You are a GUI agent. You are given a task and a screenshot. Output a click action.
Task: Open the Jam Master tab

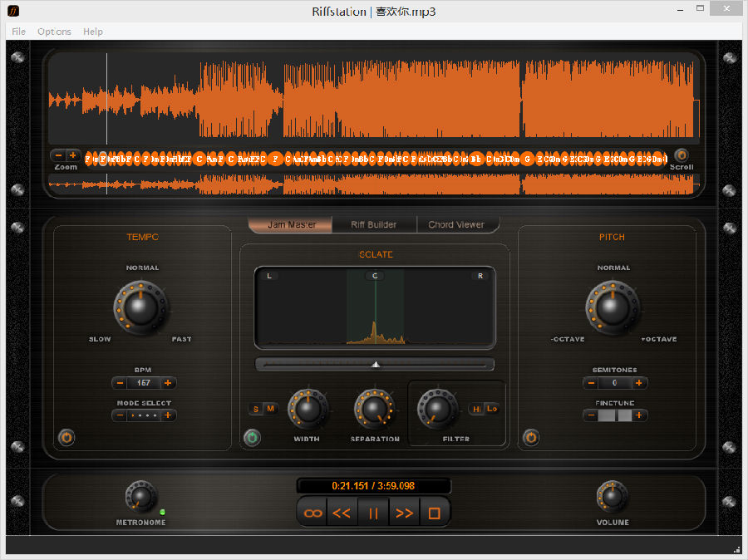291,224
